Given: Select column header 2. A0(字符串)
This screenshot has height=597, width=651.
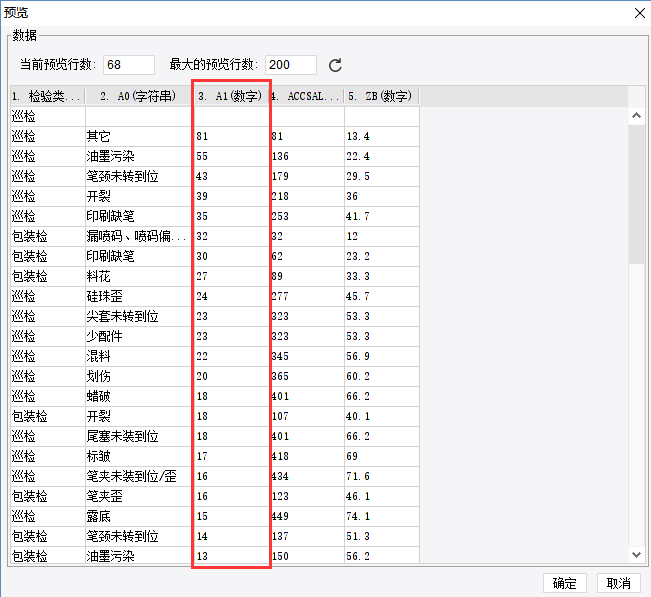Looking at the screenshot, I should coord(139,96).
